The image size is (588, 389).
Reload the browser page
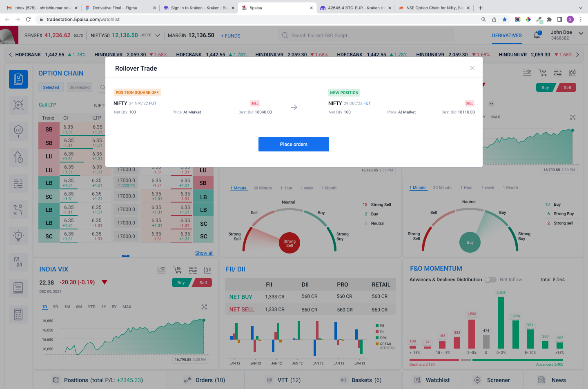(x=28, y=19)
